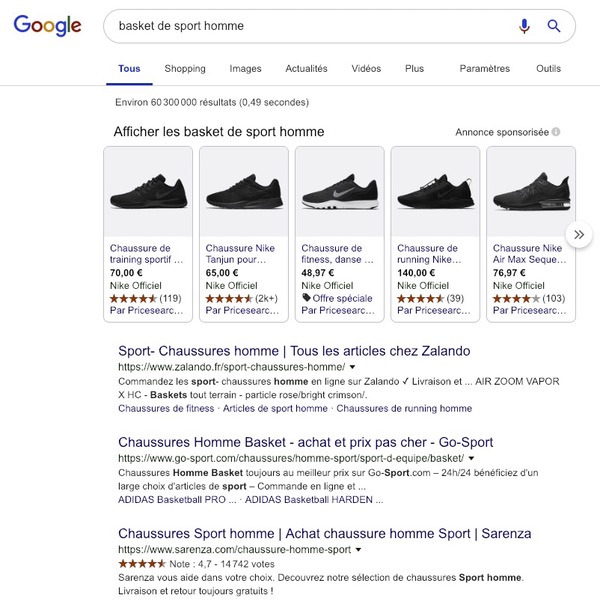Expand the Zalando URL dropdown arrow

click(x=353, y=368)
